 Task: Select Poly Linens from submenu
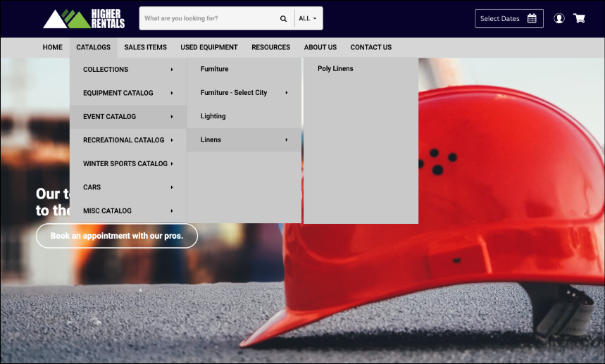click(335, 69)
